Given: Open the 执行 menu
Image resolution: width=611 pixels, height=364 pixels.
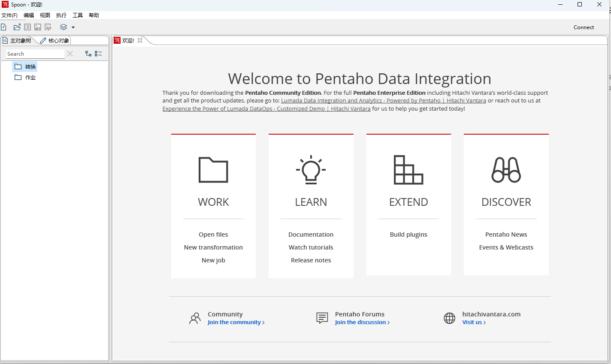Looking at the screenshot, I should (61, 15).
